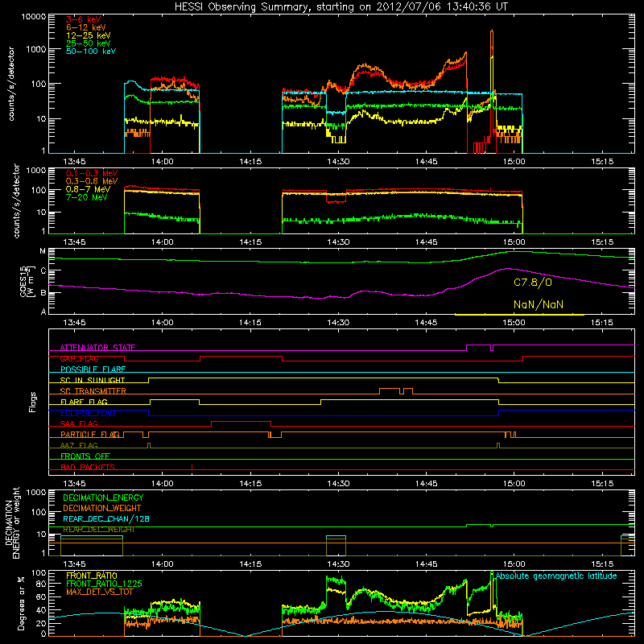This screenshot has width=644, height=644.
Task: Click the yellow flare-duration bar in GOES panel
Action: coord(519,315)
